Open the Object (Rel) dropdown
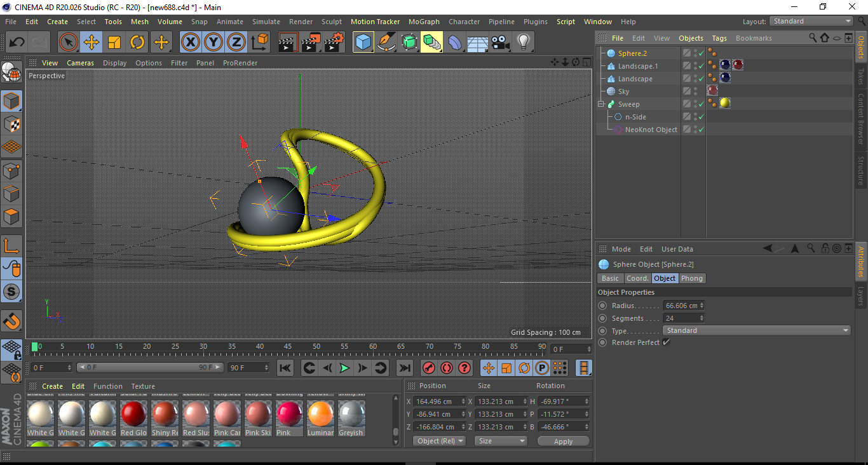868x465 pixels. (439, 441)
